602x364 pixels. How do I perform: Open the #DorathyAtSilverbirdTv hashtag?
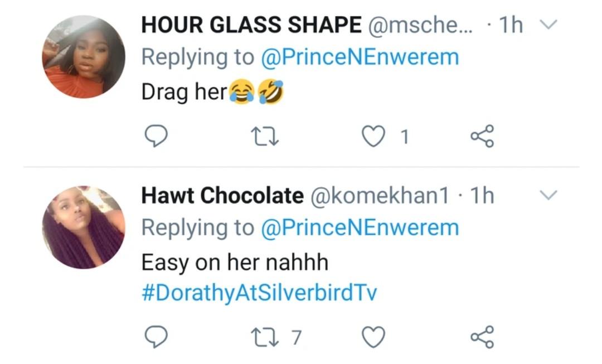259,293
